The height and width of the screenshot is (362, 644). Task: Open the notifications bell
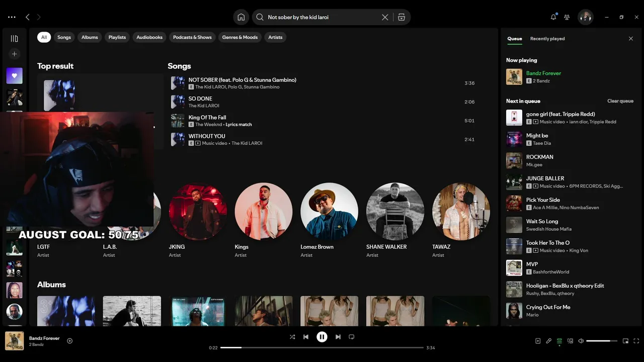(x=553, y=17)
